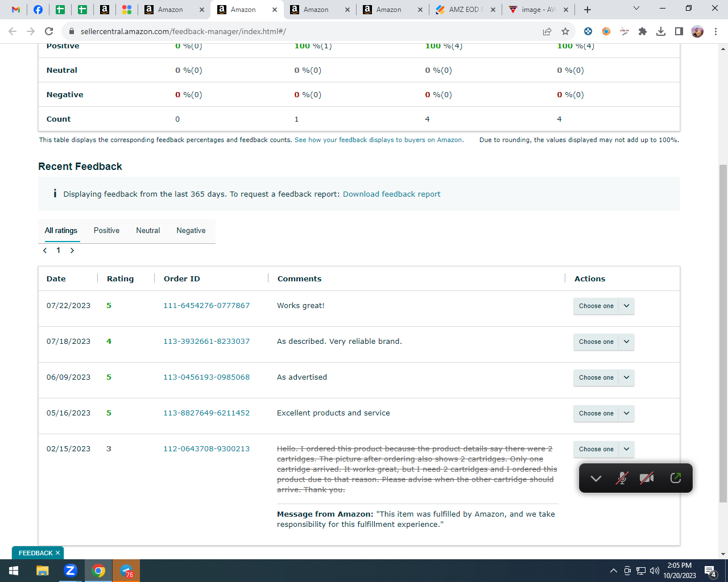Click the Date column header
The image size is (728, 582).
tap(56, 278)
